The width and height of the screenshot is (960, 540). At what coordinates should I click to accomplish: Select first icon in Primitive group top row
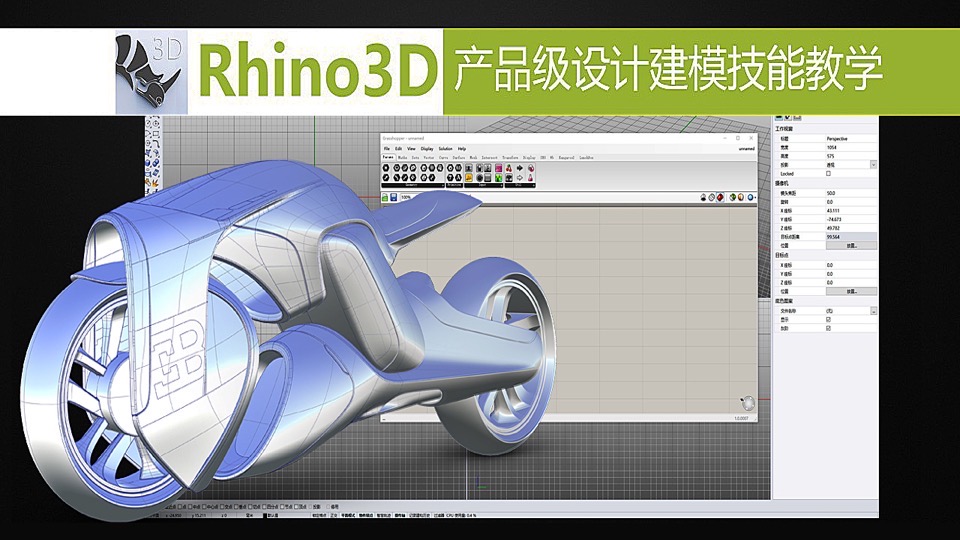pos(450,168)
